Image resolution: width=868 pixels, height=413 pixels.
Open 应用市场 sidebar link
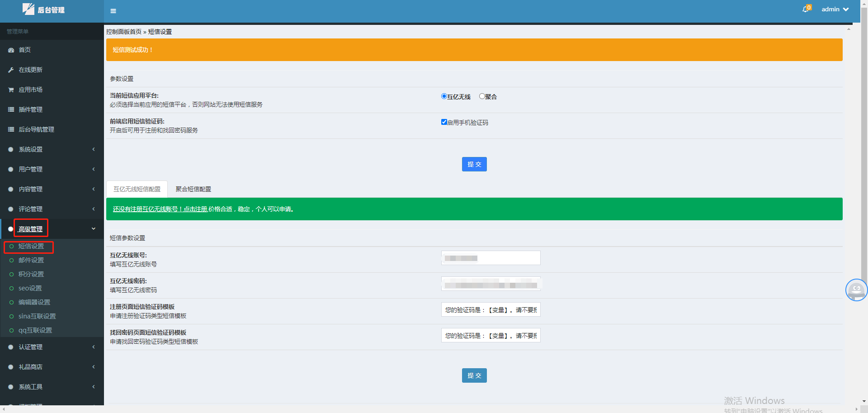30,90
